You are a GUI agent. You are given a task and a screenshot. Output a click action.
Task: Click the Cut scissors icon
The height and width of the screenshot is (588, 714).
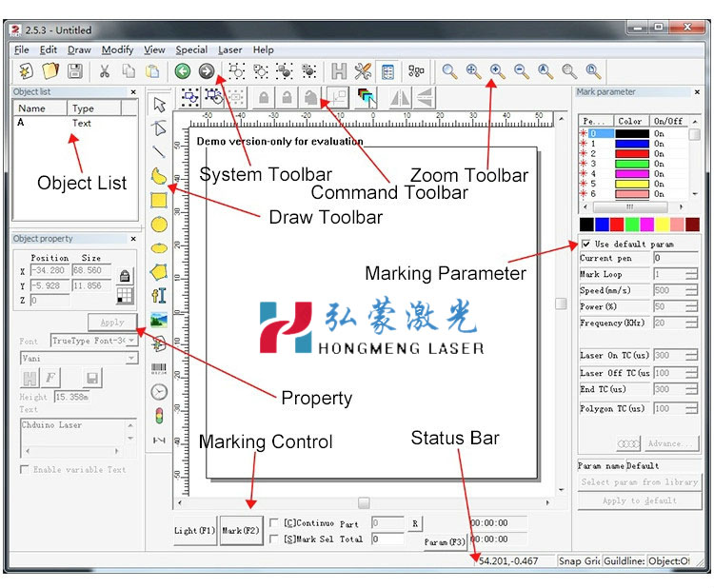click(x=105, y=71)
